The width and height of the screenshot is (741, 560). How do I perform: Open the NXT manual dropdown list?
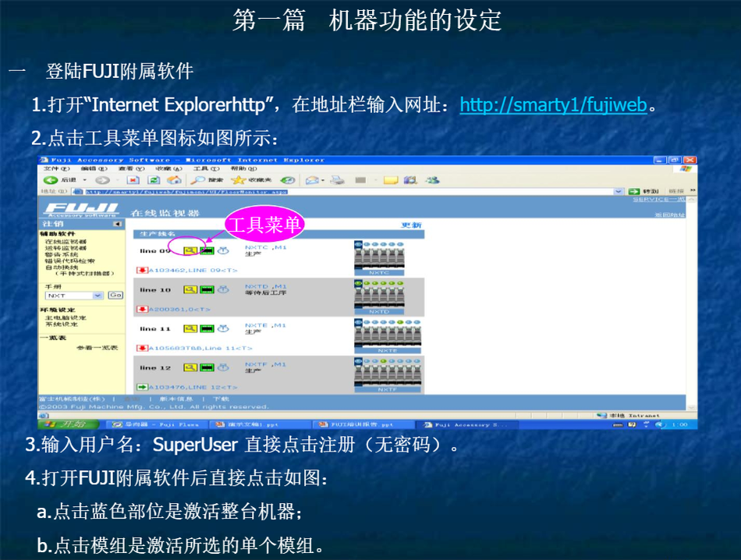97,296
